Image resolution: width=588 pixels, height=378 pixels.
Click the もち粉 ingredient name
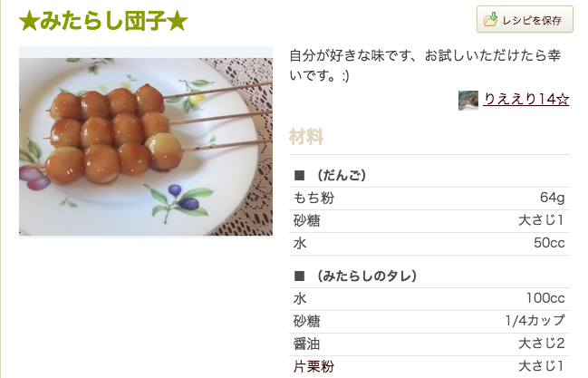click(x=313, y=199)
